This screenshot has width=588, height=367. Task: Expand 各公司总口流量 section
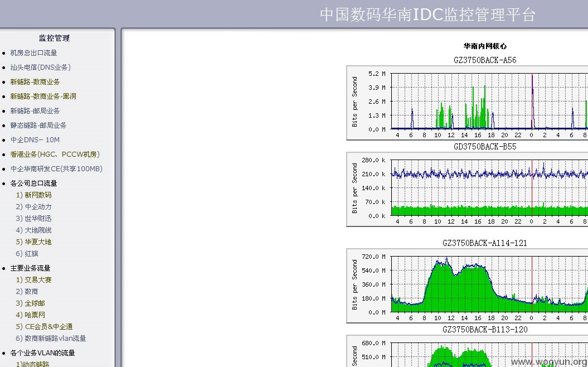(34, 183)
